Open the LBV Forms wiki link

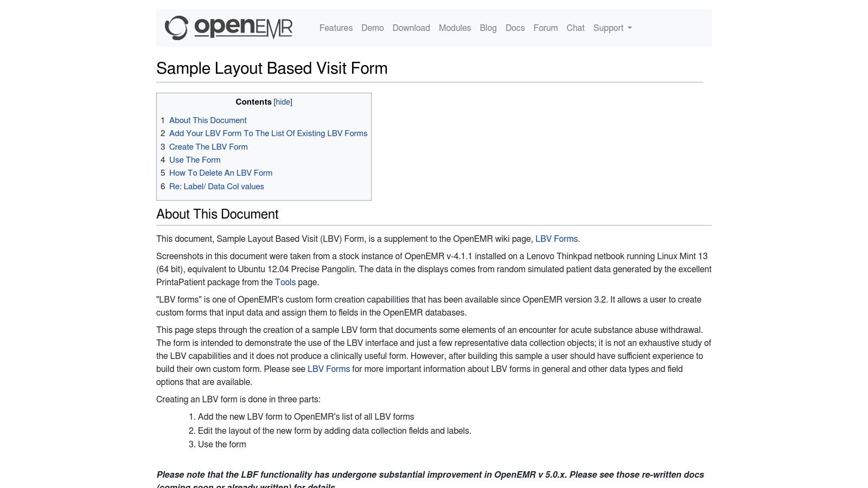click(x=557, y=239)
